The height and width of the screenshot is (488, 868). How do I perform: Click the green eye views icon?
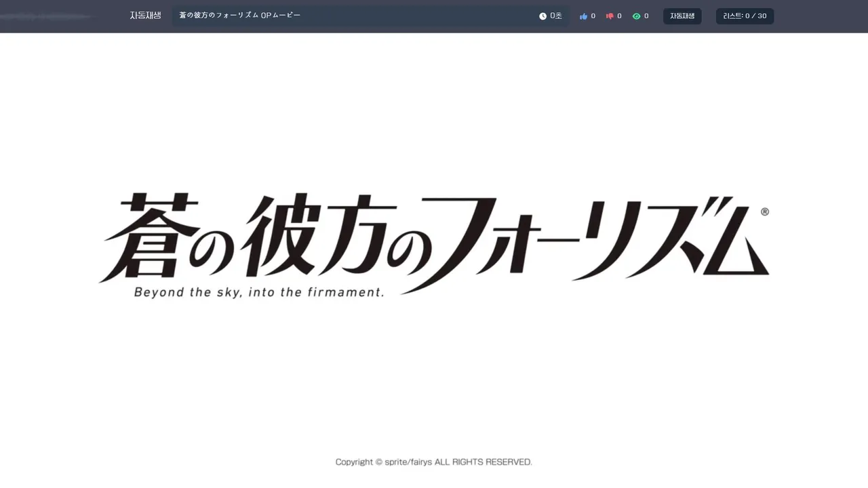click(x=636, y=16)
